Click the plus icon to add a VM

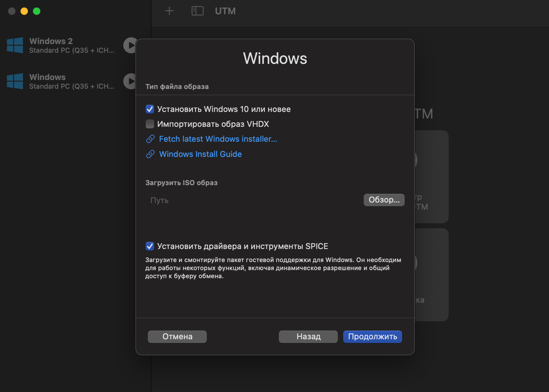click(x=169, y=11)
